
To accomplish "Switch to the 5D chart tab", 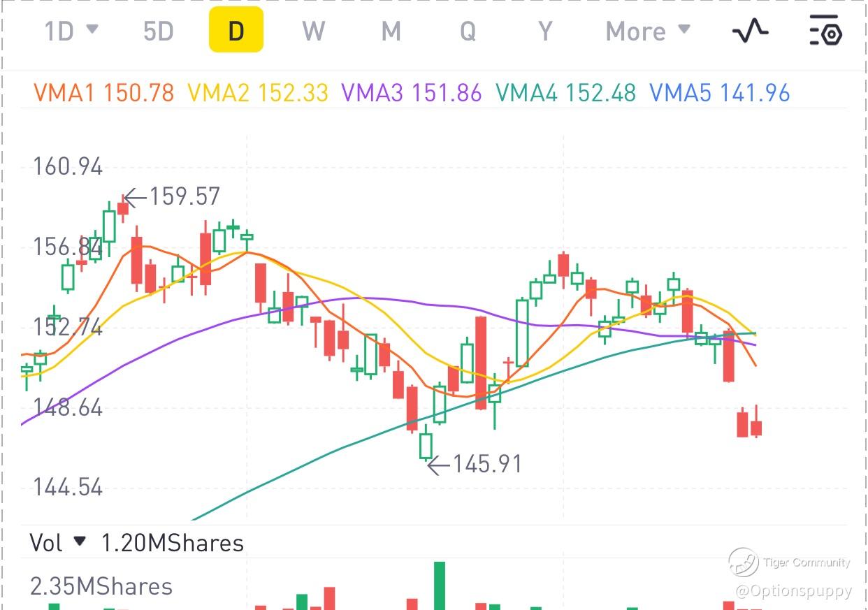I will click(158, 31).
